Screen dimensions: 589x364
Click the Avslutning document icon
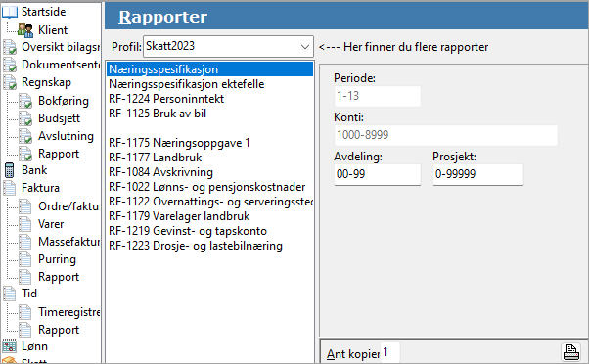[25, 136]
